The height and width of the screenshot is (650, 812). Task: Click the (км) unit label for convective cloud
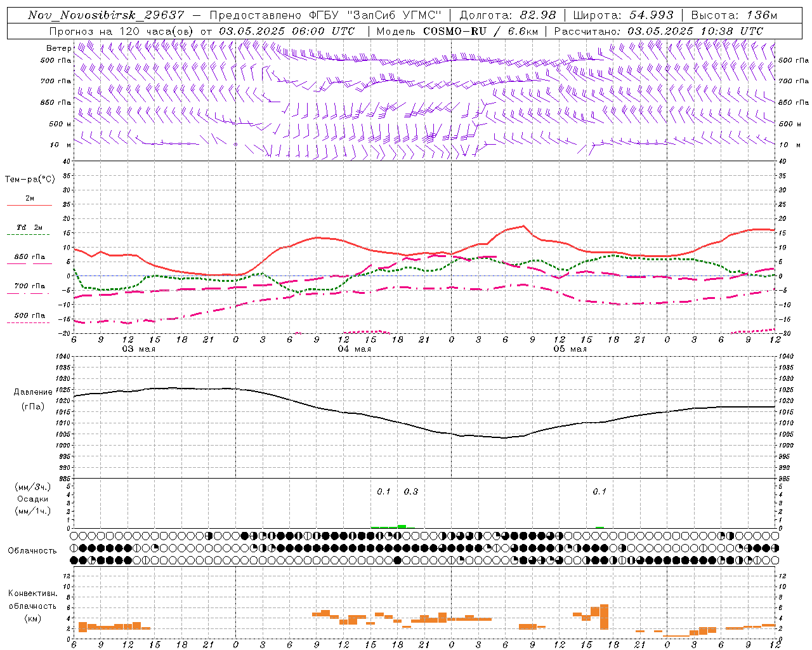tap(32, 618)
